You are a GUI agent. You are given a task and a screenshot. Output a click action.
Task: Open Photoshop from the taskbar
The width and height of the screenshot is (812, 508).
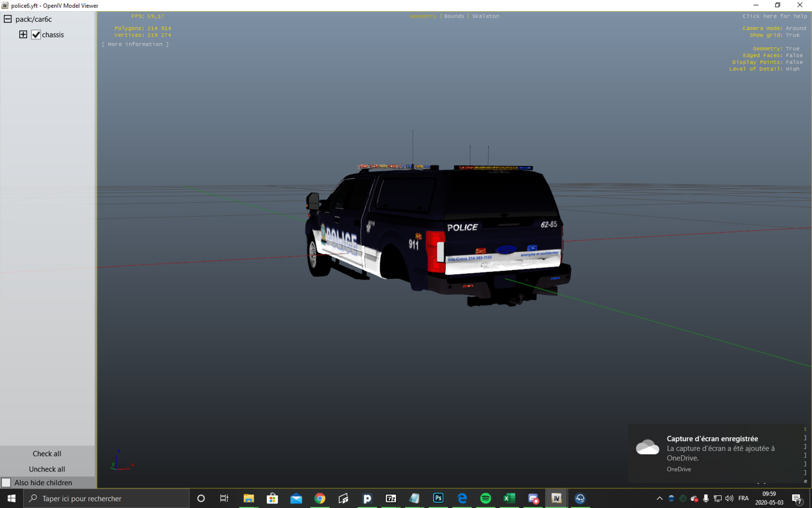pos(438,498)
